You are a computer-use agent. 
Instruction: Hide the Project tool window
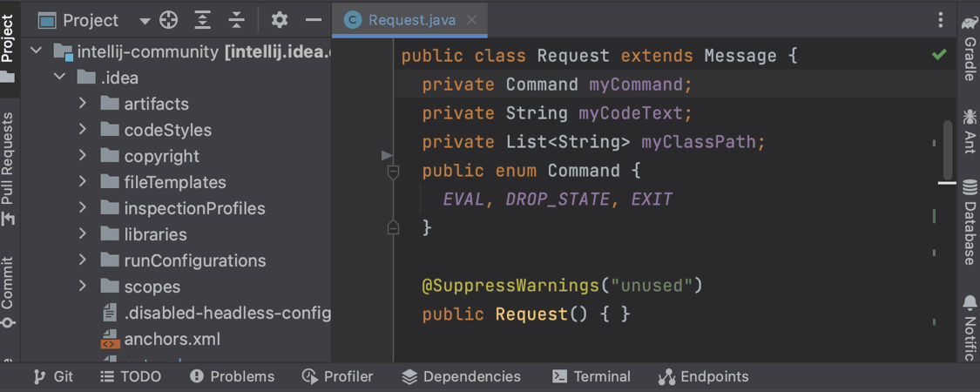314,20
